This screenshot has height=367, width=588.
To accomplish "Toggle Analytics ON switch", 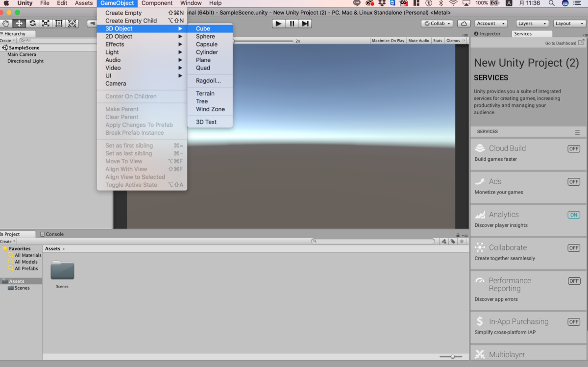I will (x=574, y=215).
